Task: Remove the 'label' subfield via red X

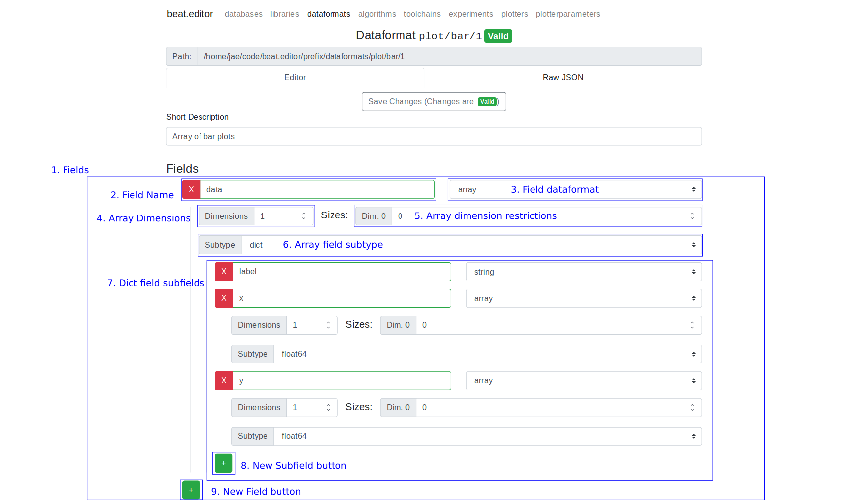Action: (x=224, y=272)
